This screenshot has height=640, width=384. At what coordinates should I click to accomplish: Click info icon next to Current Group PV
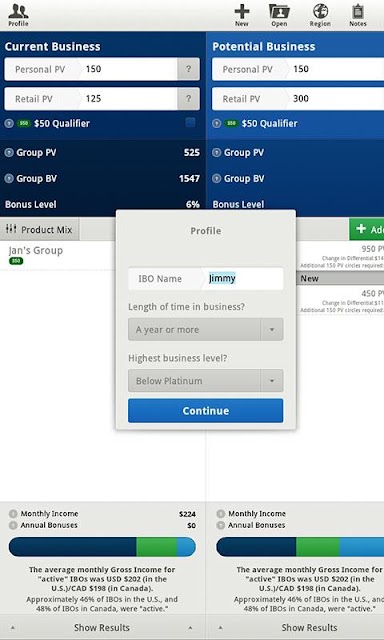[9, 153]
